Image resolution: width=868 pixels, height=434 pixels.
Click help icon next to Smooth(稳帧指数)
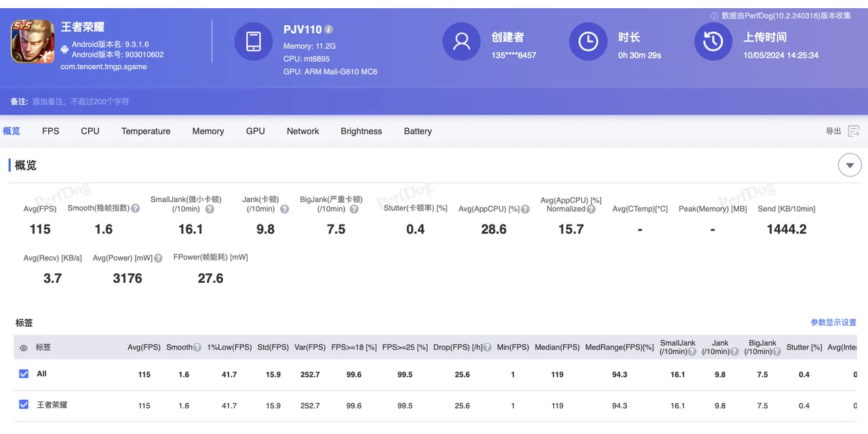pyautogui.click(x=136, y=208)
